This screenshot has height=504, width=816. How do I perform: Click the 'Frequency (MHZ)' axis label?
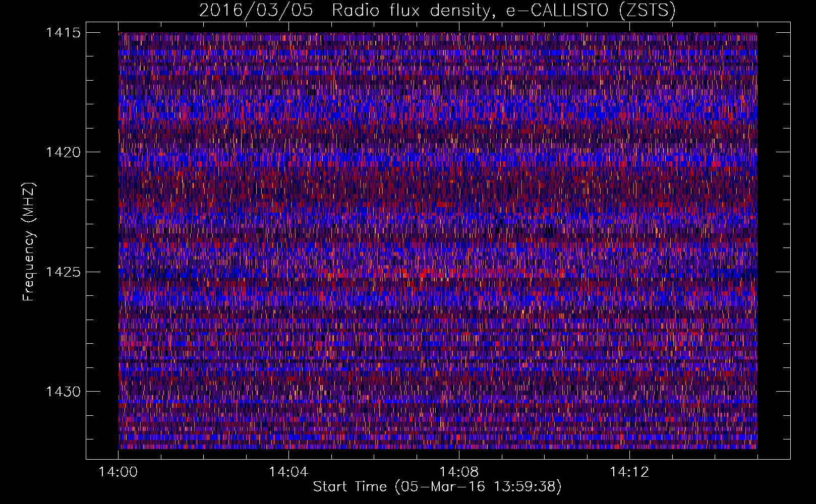(x=29, y=241)
